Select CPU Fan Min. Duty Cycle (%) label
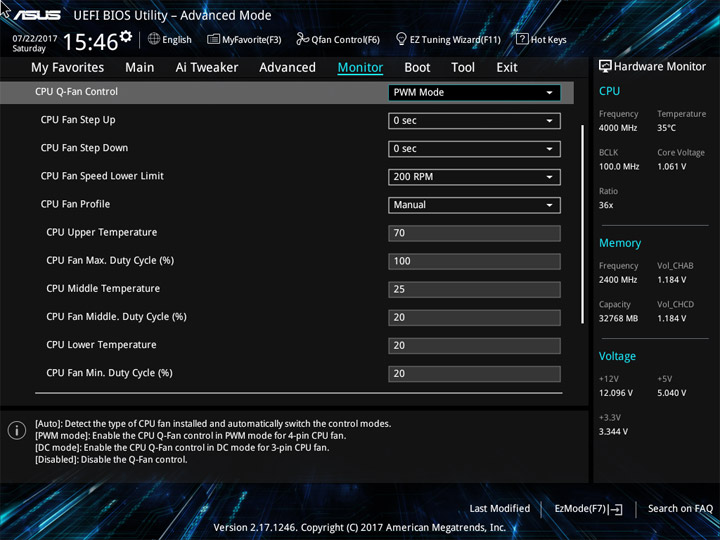This screenshot has width=720, height=540. (109, 373)
